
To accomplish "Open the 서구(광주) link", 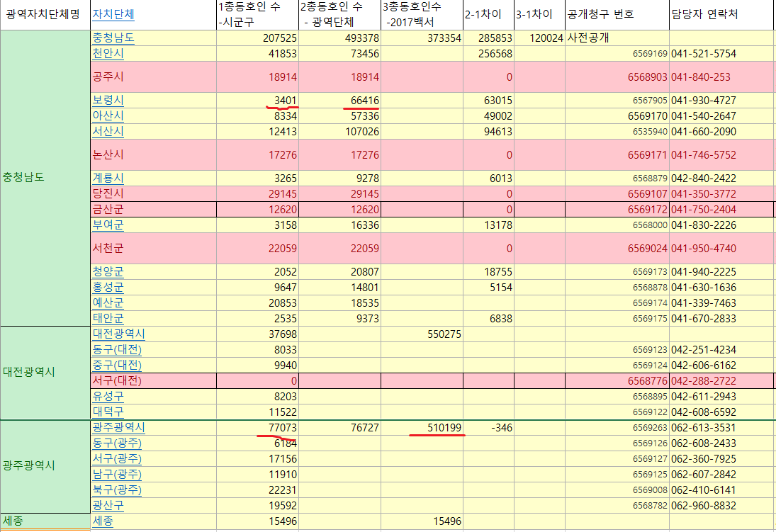I will pos(117,459).
